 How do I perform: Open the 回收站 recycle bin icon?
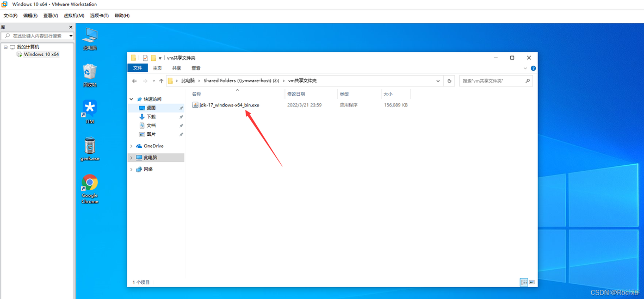[90, 75]
